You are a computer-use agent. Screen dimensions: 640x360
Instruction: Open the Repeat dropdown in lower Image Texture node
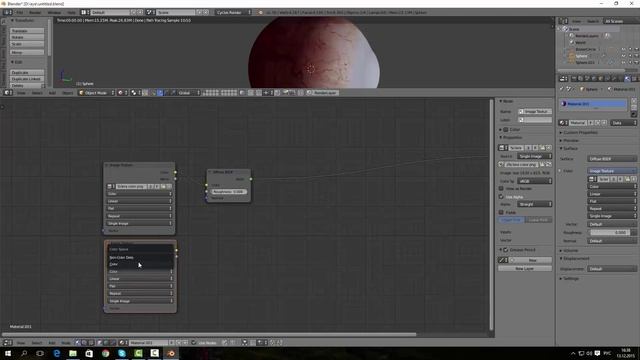click(140, 293)
